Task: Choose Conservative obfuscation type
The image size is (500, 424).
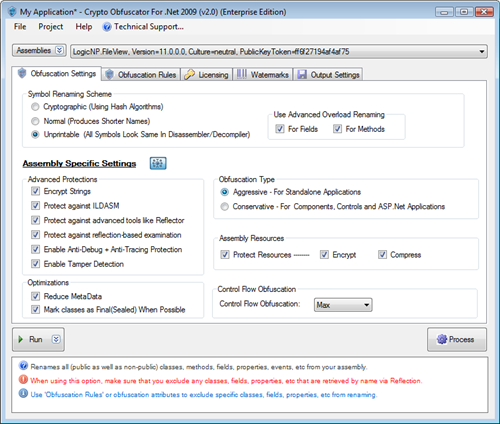Action: (x=225, y=207)
